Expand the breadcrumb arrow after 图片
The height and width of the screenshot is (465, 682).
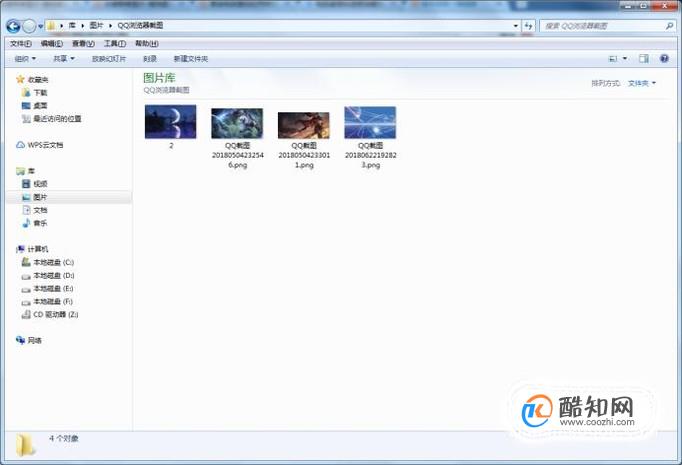110,26
